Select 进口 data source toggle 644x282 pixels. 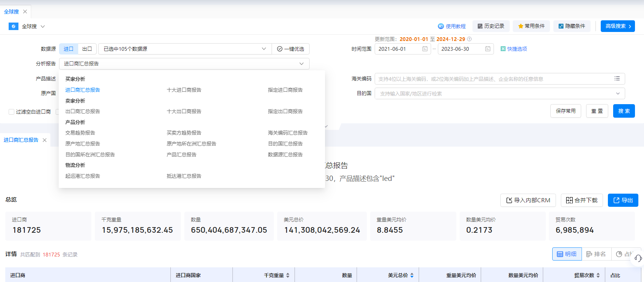pos(68,49)
